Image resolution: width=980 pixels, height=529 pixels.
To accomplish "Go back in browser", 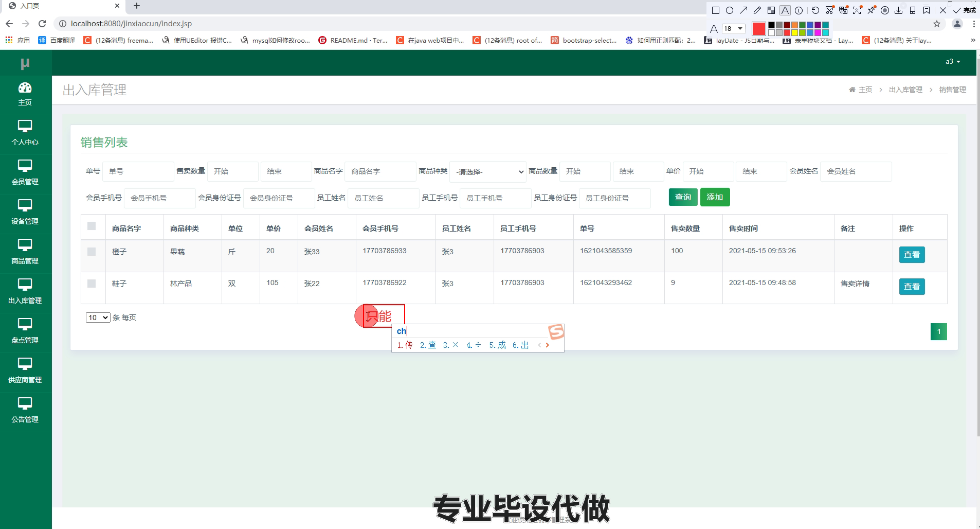I will click(x=9, y=24).
